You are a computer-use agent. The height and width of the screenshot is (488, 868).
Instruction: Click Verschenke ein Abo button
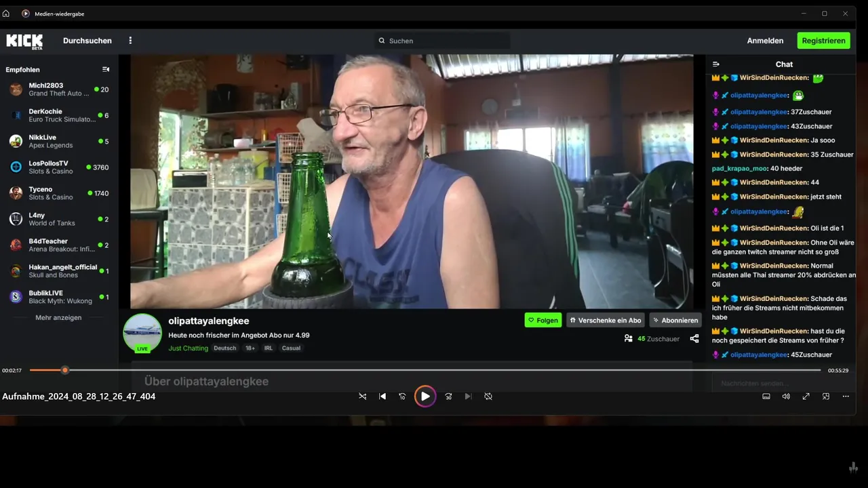point(606,320)
